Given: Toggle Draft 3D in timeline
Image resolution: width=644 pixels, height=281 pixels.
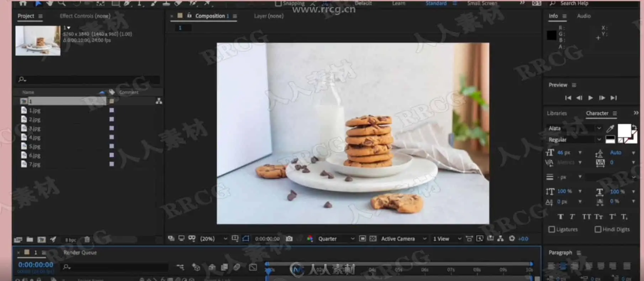Looking at the screenshot, I should point(196,267).
